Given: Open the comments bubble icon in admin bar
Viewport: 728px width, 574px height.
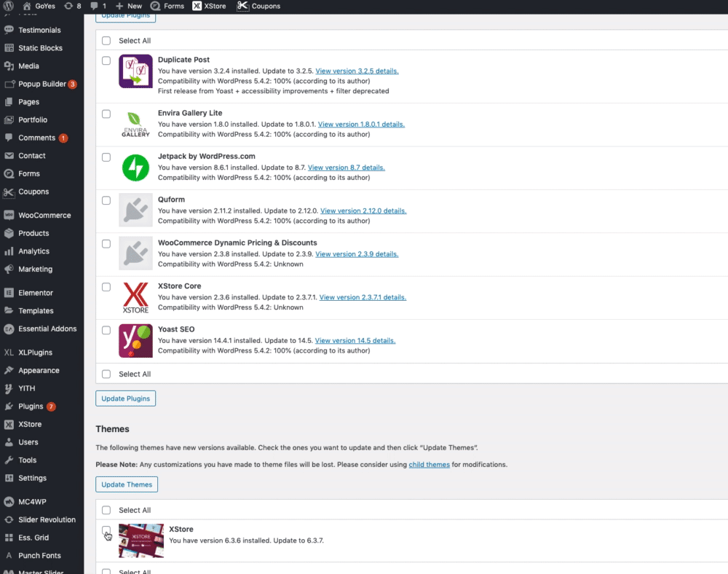Looking at the screenshot, I should click(94, 6).
